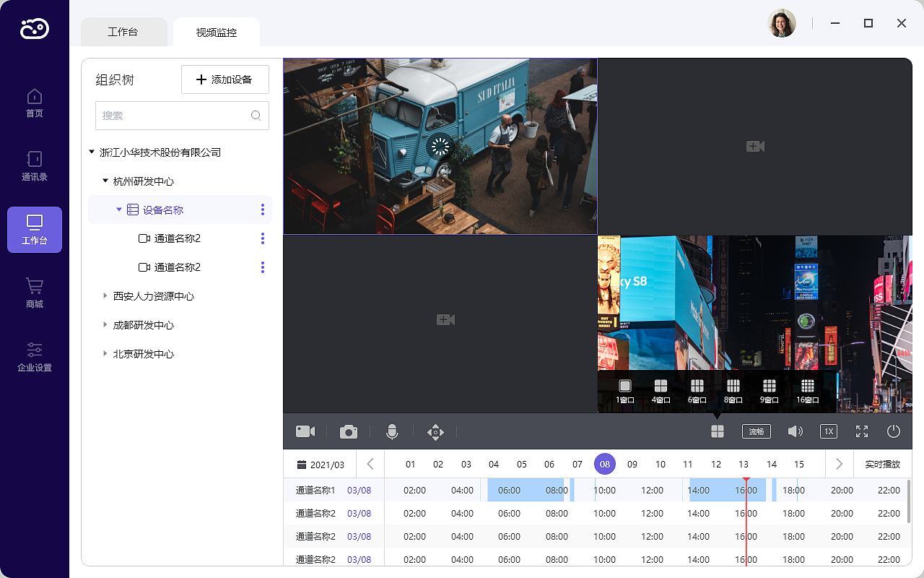This screenshot has width=924, height=578.
Task: Add camera in the top-right empty window
Action: pyautogui.click(x=755, y=146)
